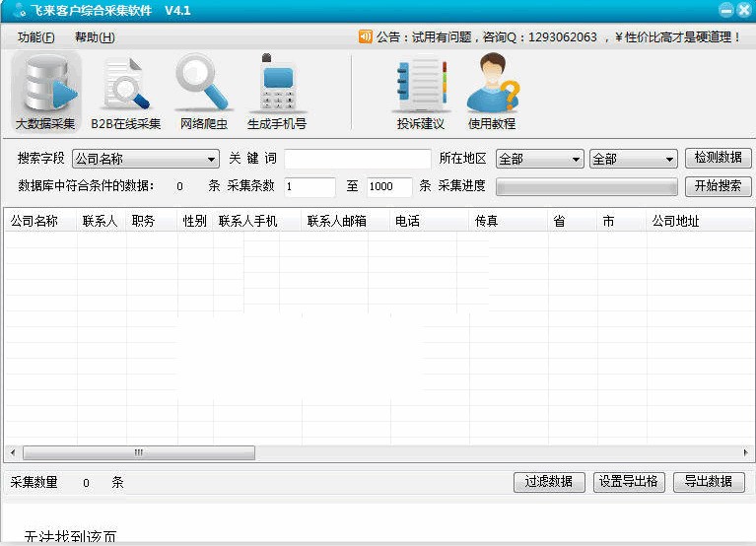756x546 pixels.
Task: Sort by 联系人手机 column header
Action: tap(257, 221)
